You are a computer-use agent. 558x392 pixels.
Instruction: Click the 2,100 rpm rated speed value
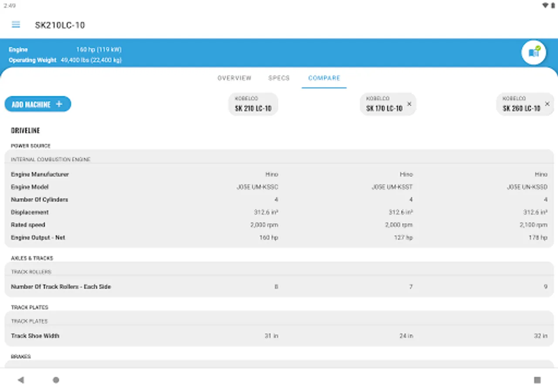coord(534,225)
